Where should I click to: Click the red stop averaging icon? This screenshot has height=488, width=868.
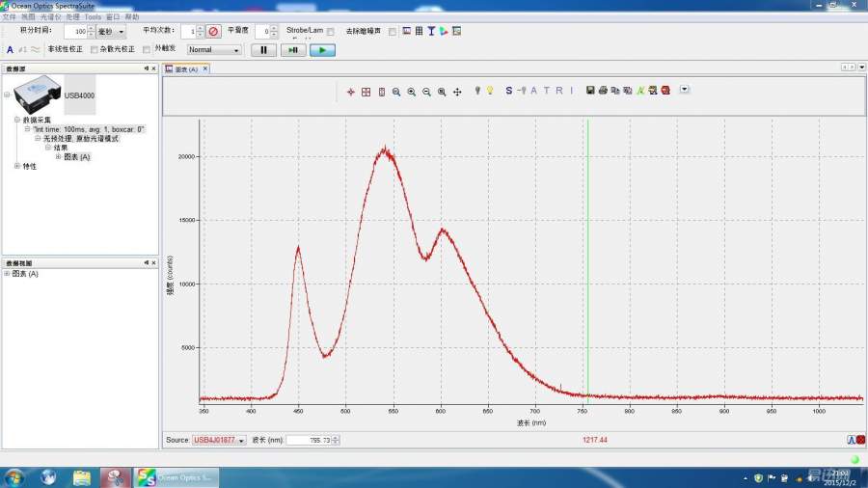tap(214, 31)
